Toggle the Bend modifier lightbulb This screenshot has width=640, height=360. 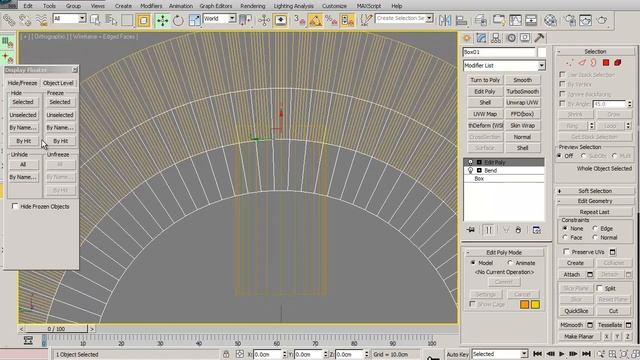470,170
